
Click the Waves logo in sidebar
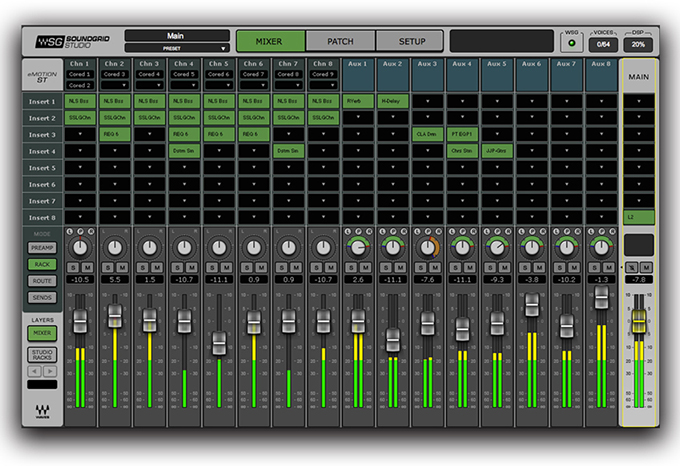click(x=42, y=411)
